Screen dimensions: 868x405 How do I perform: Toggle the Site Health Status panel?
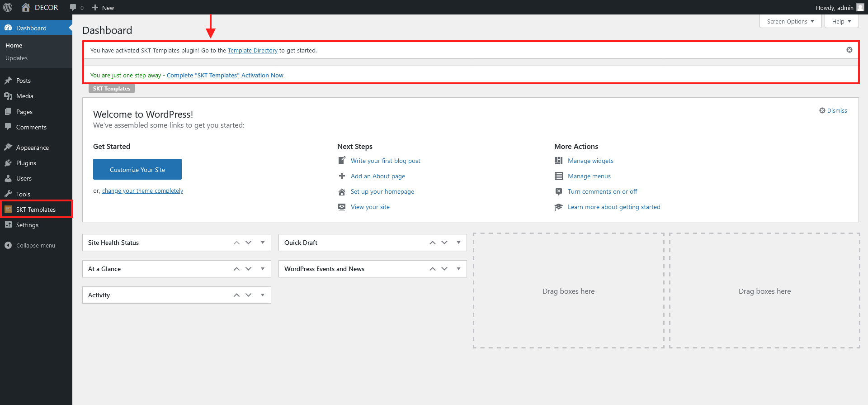click(x=263, y=243)
